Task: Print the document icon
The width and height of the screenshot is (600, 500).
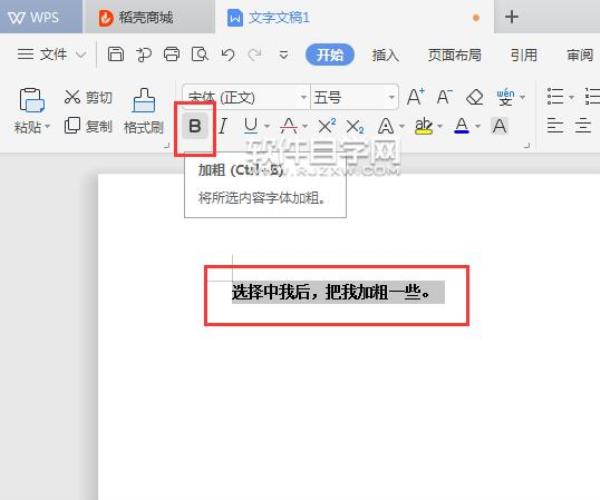Action: [171, 54]
